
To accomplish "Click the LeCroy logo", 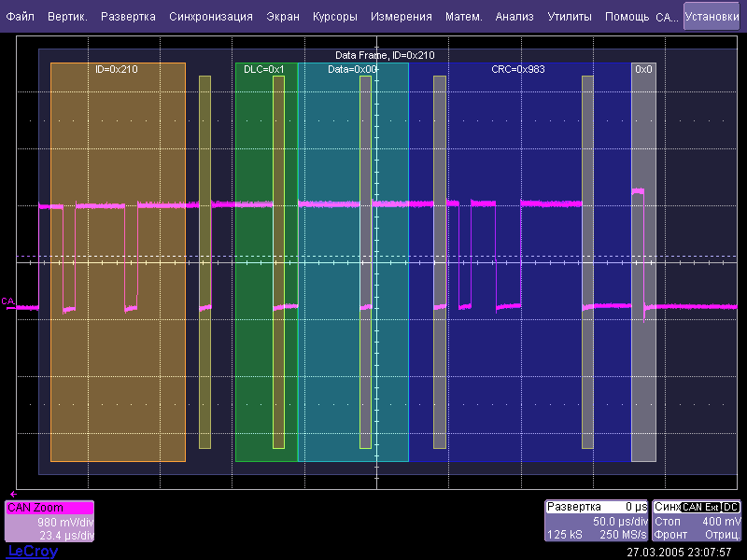I will [32, 552].
